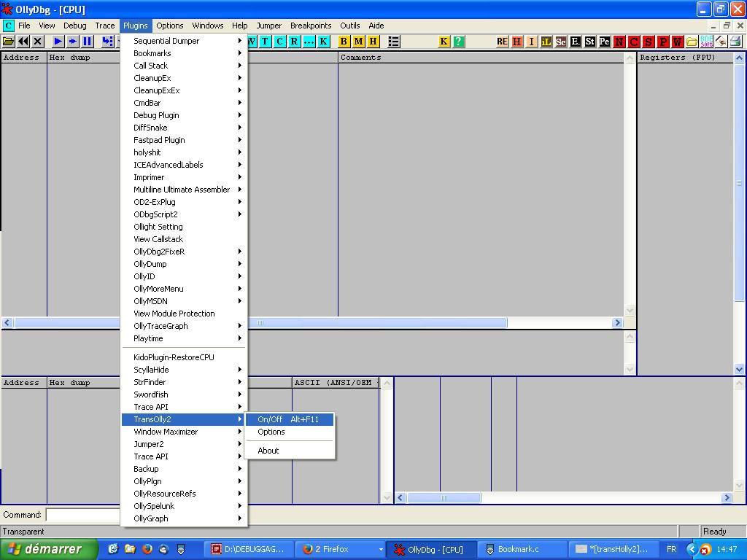Click the stack pane horizontal scrollbar thumb
The width and height of the screenshot is (747, 560).
444,497
